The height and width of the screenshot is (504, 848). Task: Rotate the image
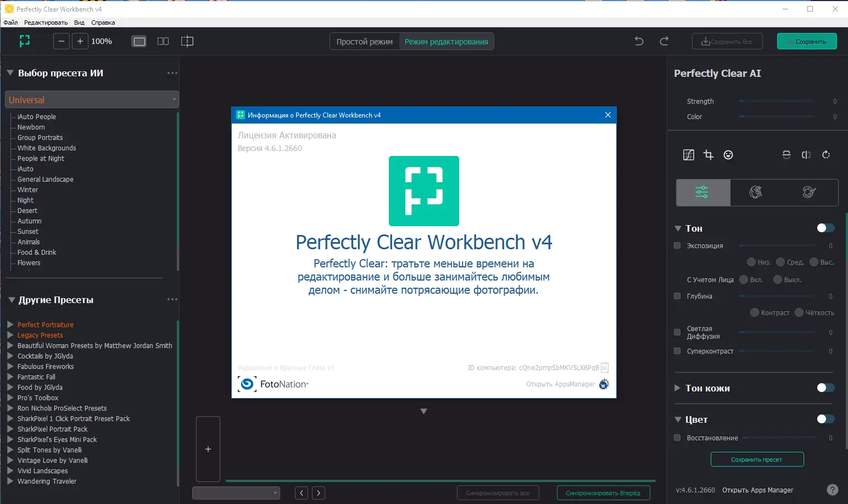[x=826, y=155]
